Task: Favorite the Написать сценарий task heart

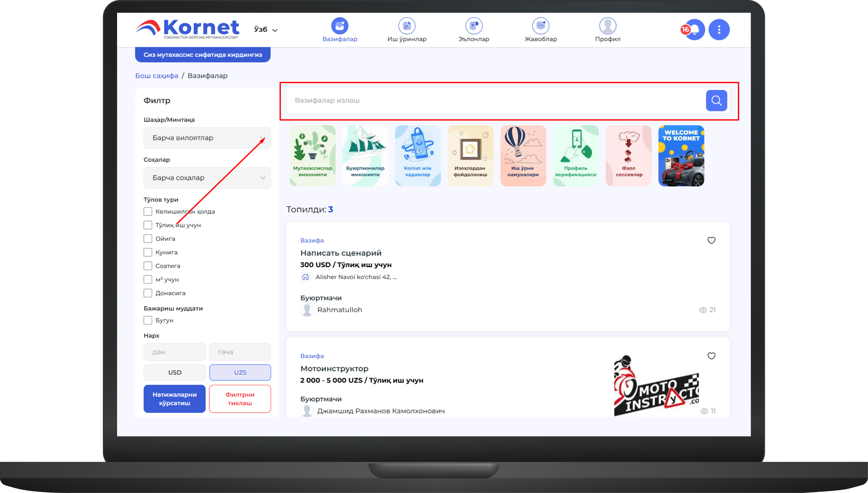Action: click(711, 240)
